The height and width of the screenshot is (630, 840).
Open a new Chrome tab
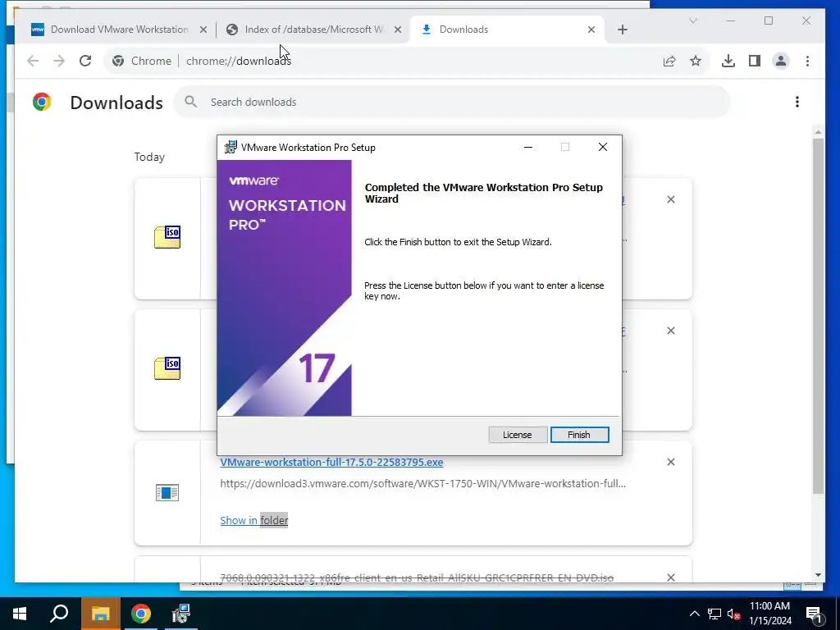coord(622,30)
